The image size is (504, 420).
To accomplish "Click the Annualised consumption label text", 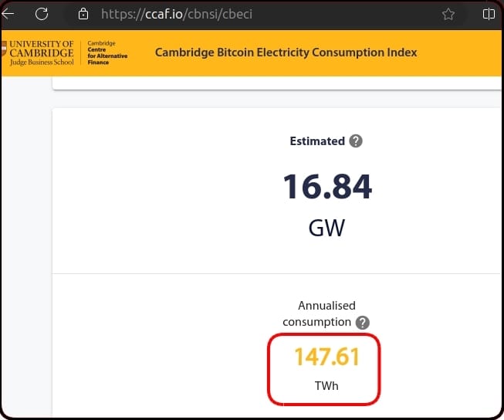I will 320,313.
